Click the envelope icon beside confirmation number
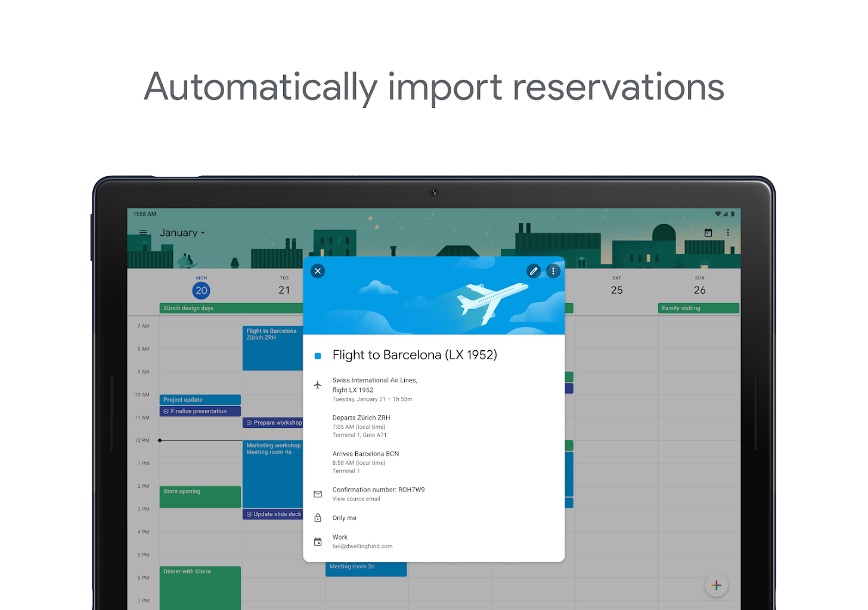The height and width of the screenshot is (610, 868). [318, 494]
